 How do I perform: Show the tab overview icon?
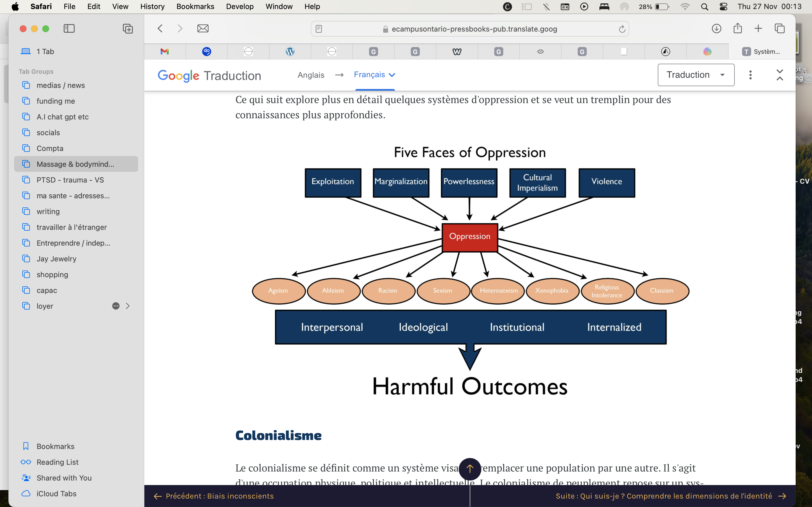tap(780, 28)
